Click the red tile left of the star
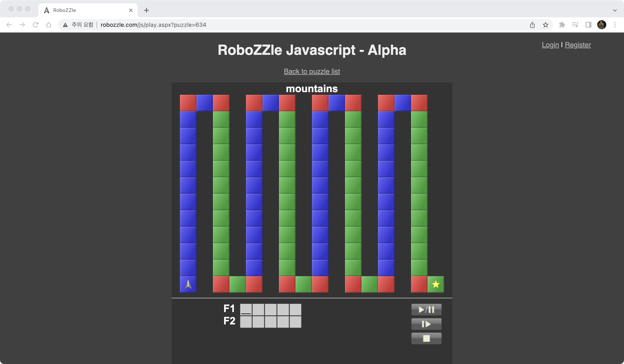 (419, 284)
